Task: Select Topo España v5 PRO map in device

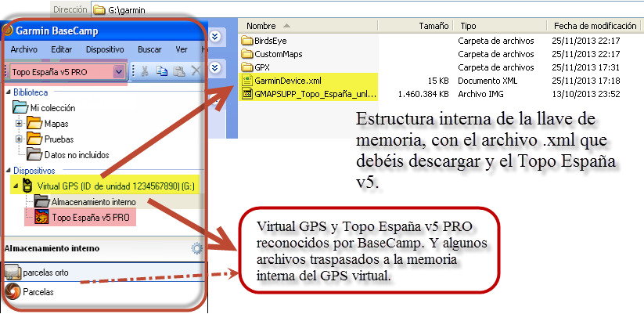Action: pyautogui.click(x=90, y=218)
